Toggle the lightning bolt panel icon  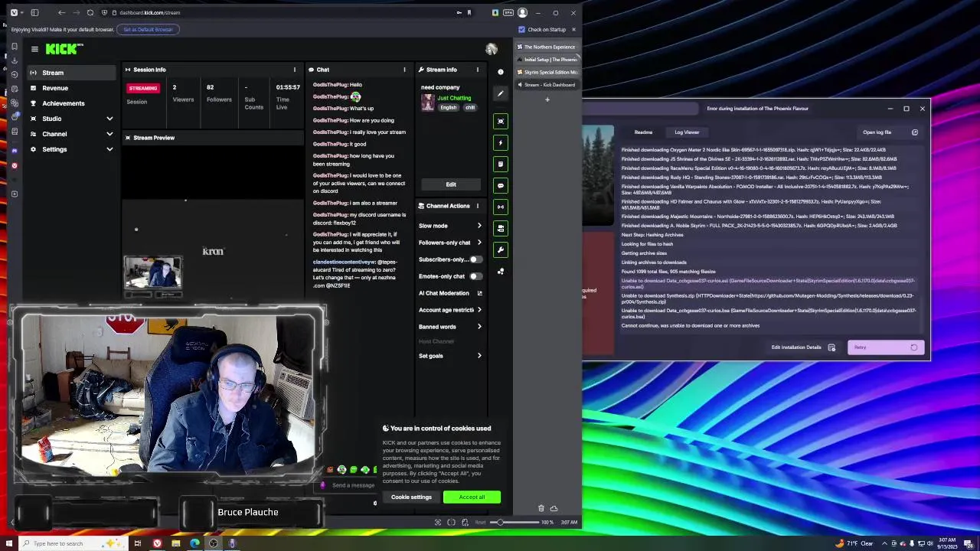tap(501, 142)
